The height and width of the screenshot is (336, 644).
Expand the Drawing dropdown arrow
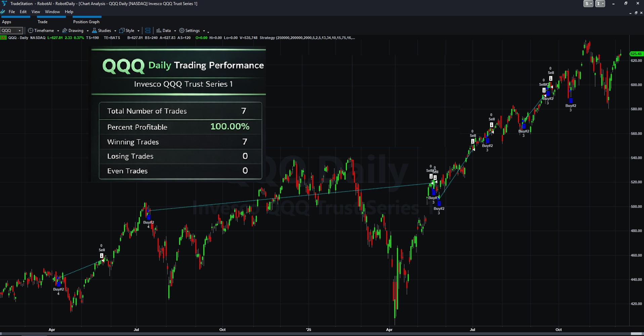coord(88,31)
